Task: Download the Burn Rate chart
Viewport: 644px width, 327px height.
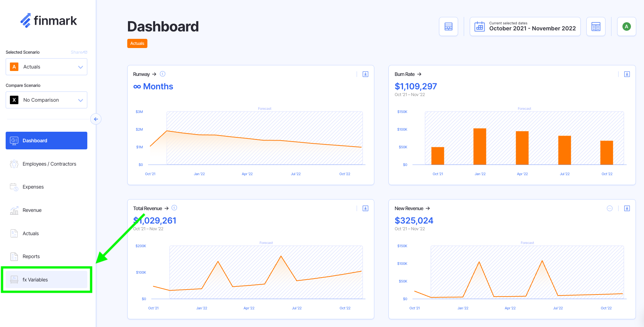Action: point(627,74)
